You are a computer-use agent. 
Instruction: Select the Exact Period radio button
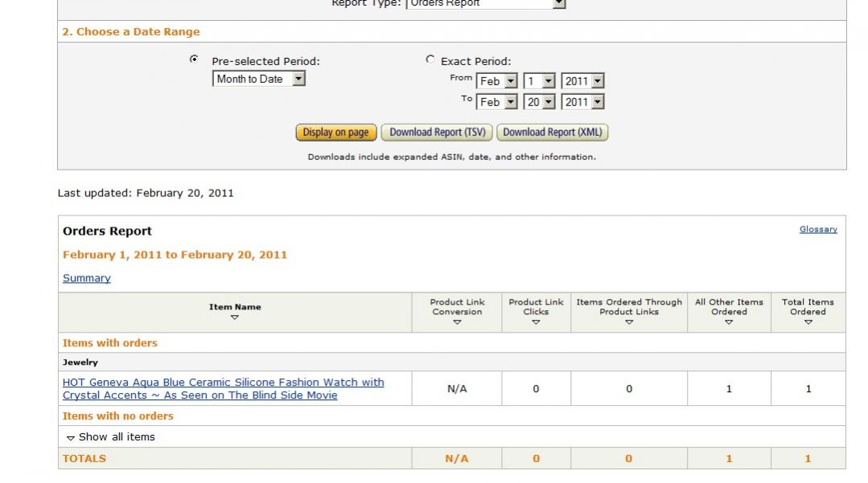(x=430, y=59)
